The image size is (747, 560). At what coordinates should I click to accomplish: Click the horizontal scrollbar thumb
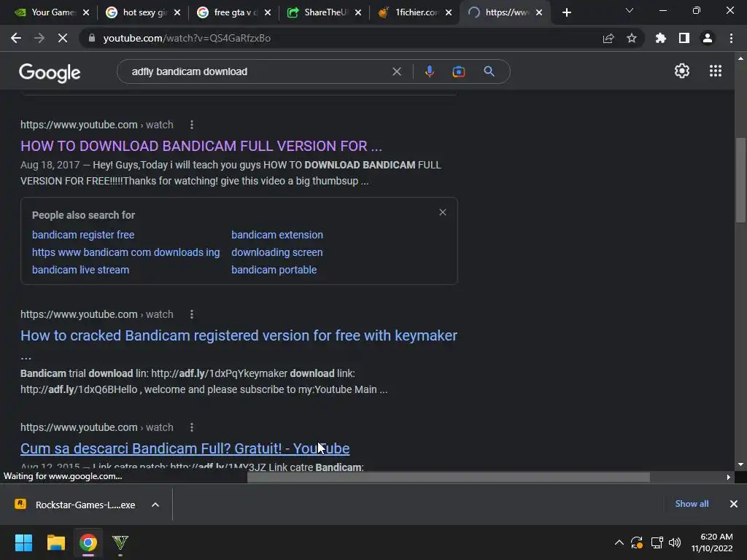449,477
